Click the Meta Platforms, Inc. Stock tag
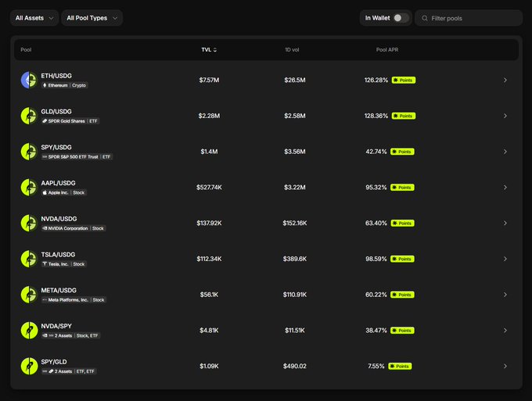The height and width of the screenshot is (401, 532). (74, 300)
